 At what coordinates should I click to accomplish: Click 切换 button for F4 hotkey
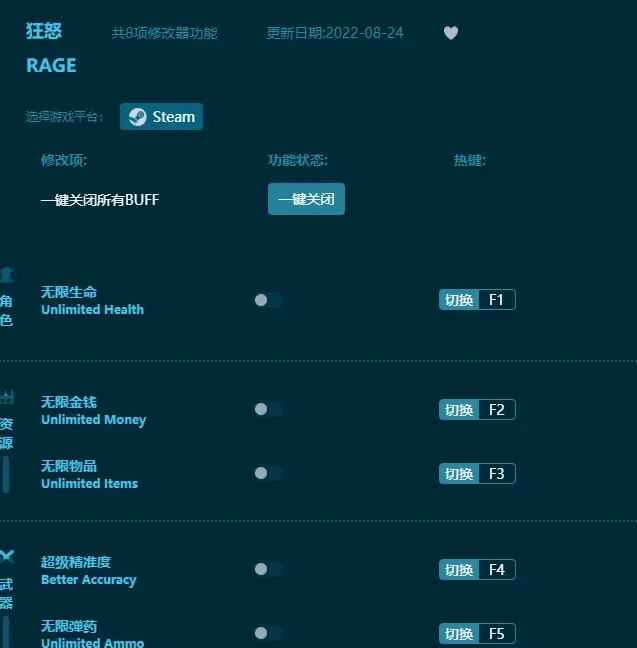(x=459, y=569)
